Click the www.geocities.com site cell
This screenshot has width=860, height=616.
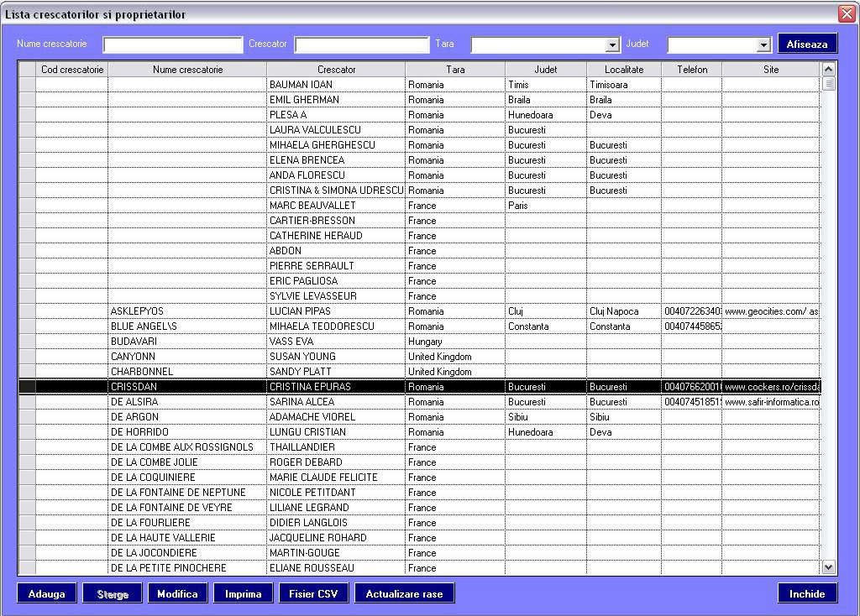(771, 311)
